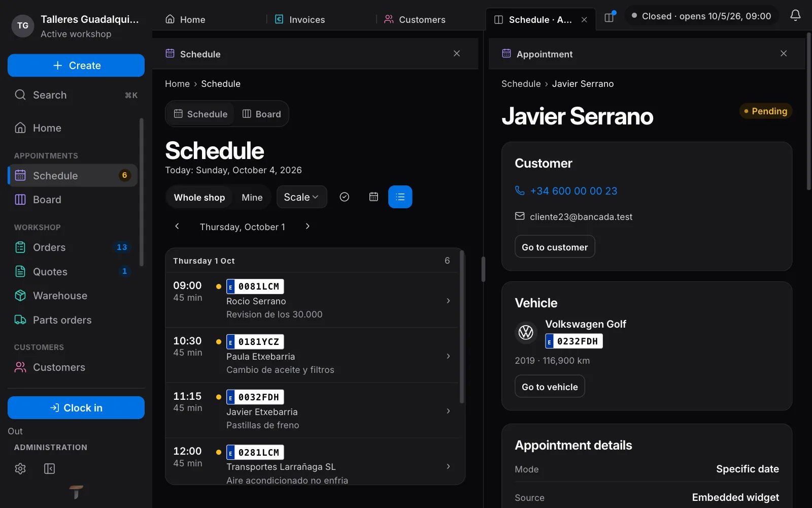Screen dimensions: 812x508
Task: Open settings gear in Administration
Action: (x=20, y=468)
